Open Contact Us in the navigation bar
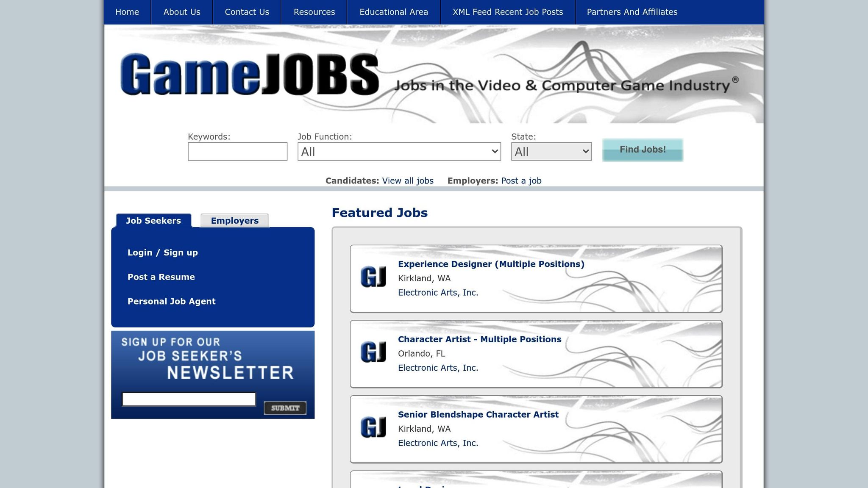 coord(247,12)
